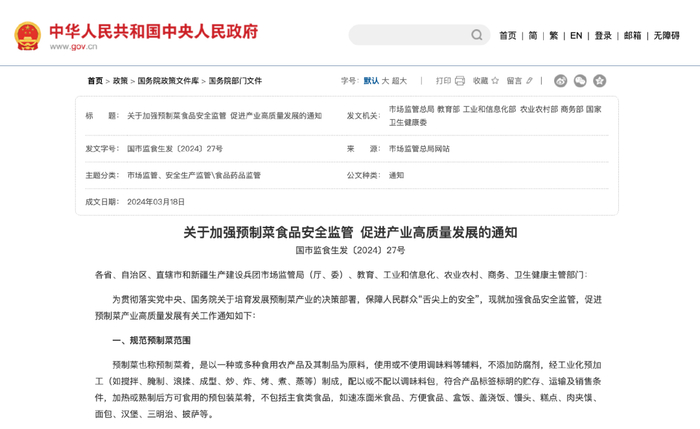The height and width of the screenshot is (429, 700).
Task: Open 国务院部门文件 breadcrumb link
Action: point(235,81)
